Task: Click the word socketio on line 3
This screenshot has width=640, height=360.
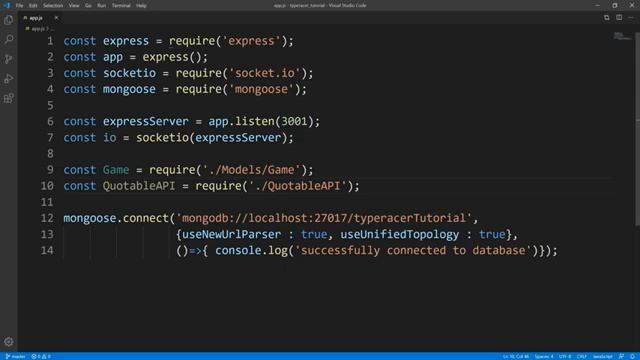Action: pyautogui.click(x=129, y=73)
